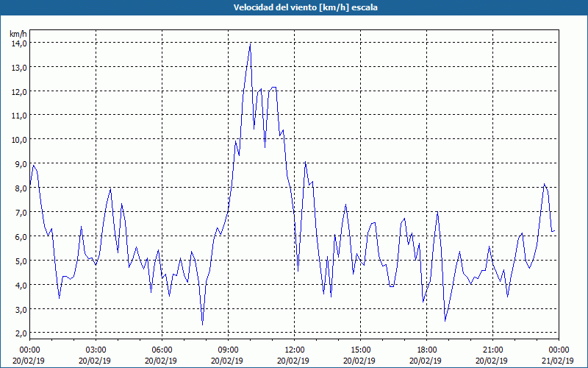Pick the "20/02/19" date below 18:00
The width and height of the screenshot is (588, 368).
[426, 361]
